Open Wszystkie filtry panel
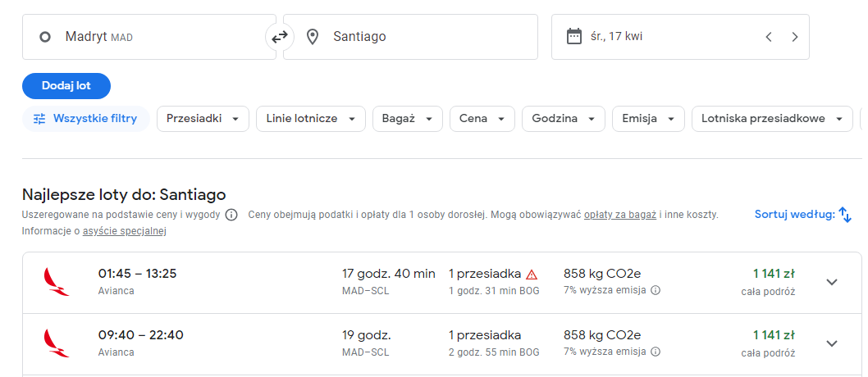The image size is (868, 377). (x=86, y=119)
